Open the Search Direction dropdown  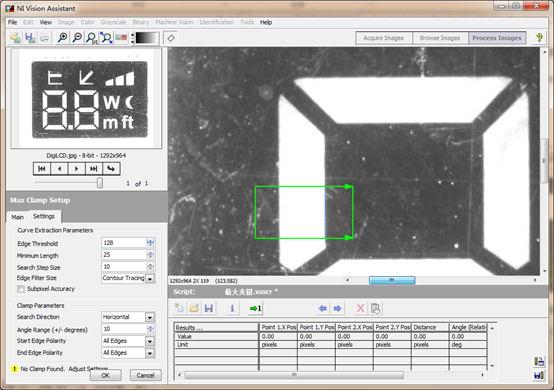pos(150,317)
